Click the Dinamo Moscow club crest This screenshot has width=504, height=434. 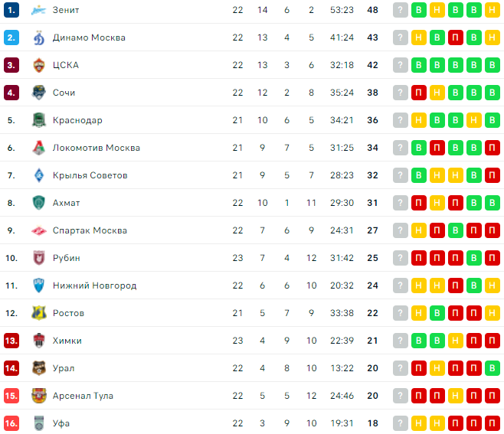pyautogui.click(x=39, y=38)
